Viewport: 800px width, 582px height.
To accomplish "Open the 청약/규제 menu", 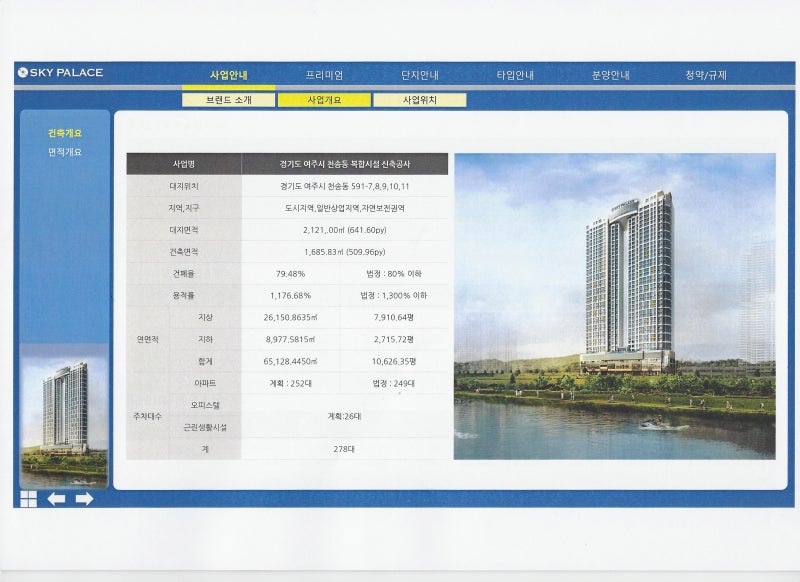I will pos(706,75).
